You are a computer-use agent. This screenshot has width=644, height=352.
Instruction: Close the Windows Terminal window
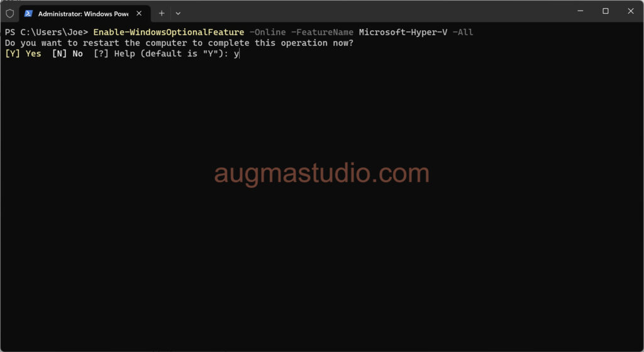pyautogui.click(x=630, y=11)
